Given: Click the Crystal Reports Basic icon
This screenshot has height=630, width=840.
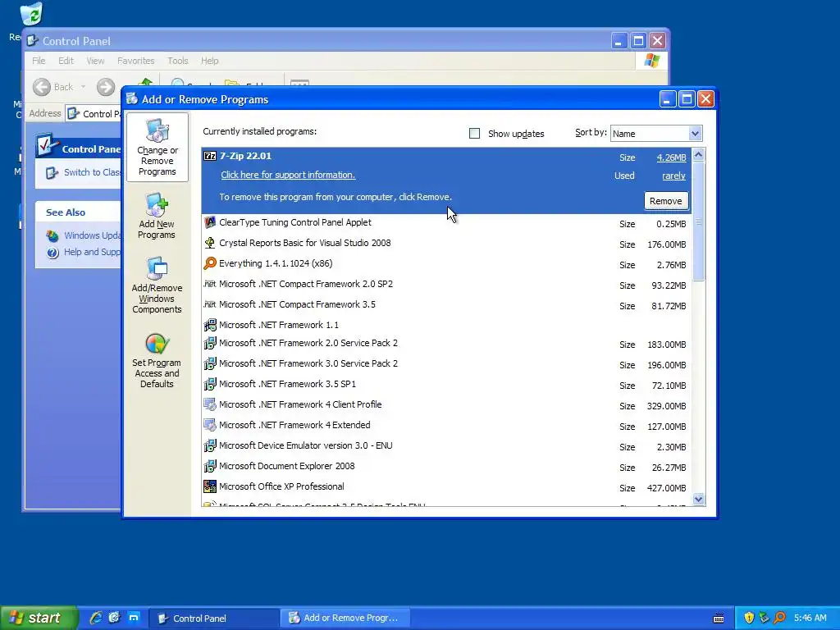Looking at the screenshot, I should click(x=210, y=243).
